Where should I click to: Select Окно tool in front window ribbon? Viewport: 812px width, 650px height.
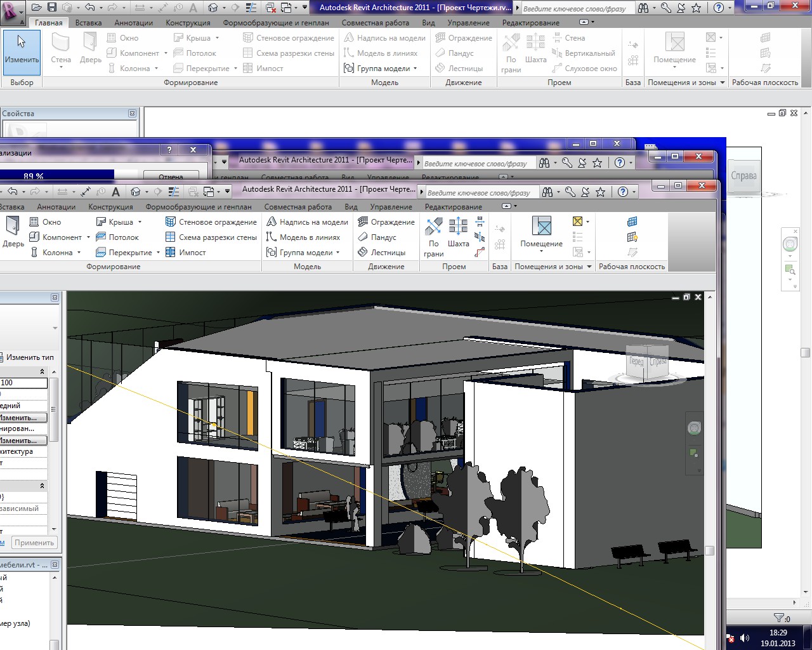[46, 222]
